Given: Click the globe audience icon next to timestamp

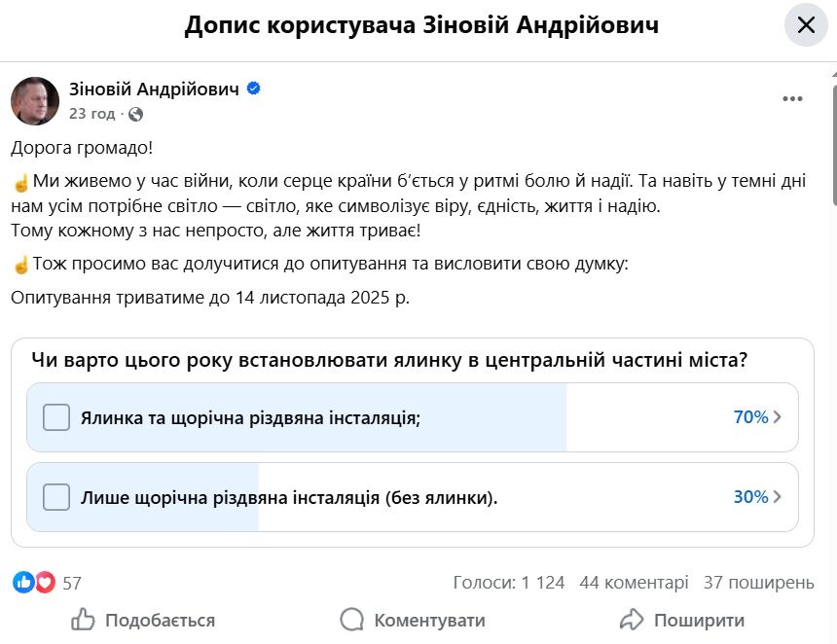Looking at the screenshot, I should (x=135, y=114).
